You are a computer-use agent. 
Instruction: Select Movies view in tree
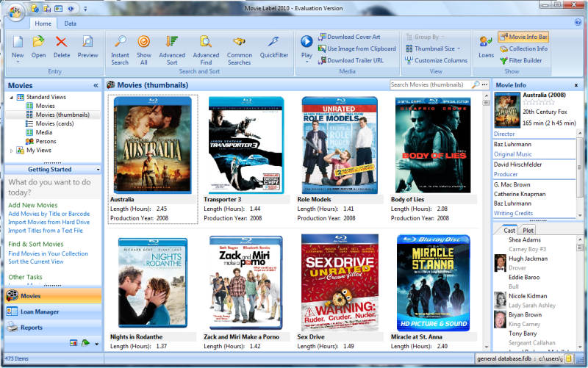point(45,106)
